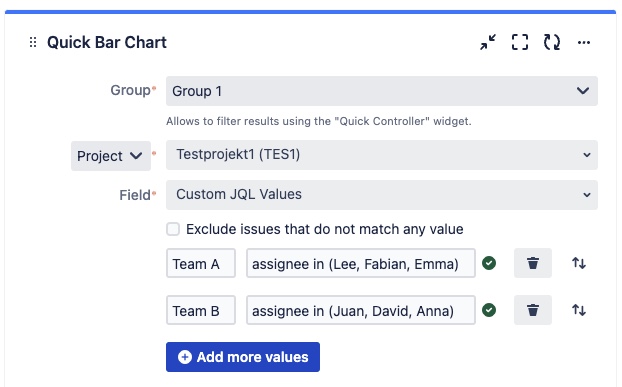Screen dimensions: 622x387
Task: Check Team A JQL validation icon
Action: pyautogui.click(x=489, y=263)
